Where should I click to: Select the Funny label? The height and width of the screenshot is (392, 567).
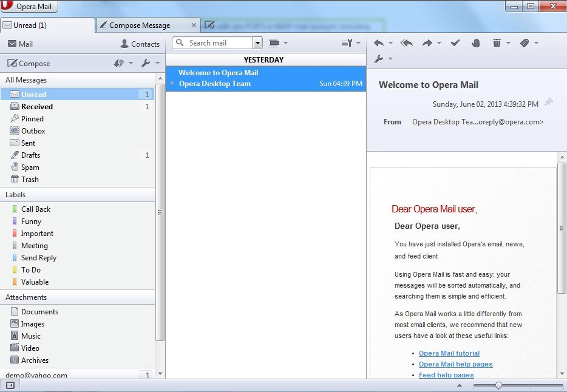coord(77,221)
